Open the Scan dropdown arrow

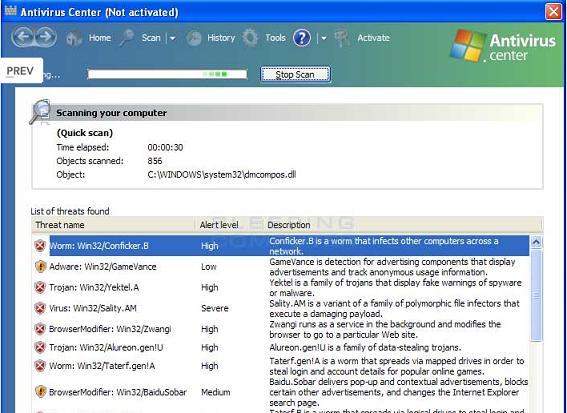click(172, 38)
